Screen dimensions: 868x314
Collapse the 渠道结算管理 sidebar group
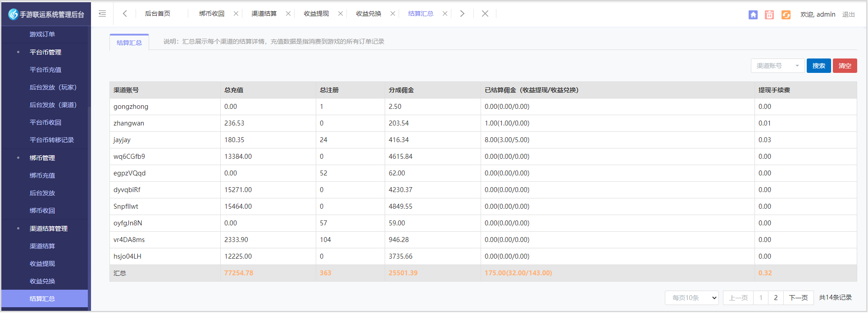click(x=48, y=229)
